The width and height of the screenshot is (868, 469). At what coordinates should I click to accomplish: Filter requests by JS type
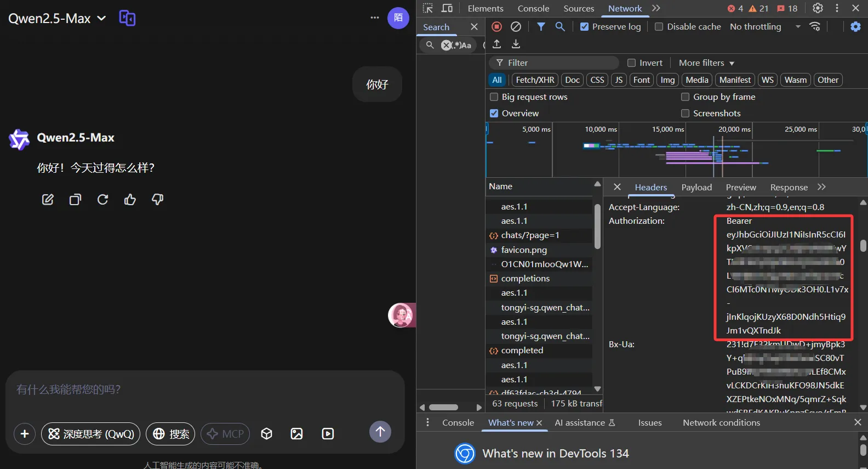619,80
